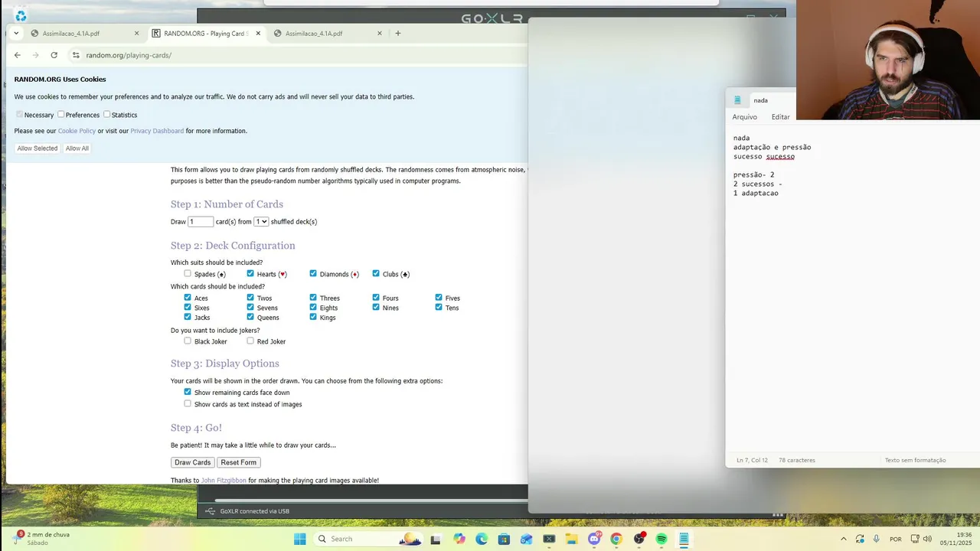Click Allow Selected cookies button
The height and width of the screenshot is (551, 980).
coord(38,148)
